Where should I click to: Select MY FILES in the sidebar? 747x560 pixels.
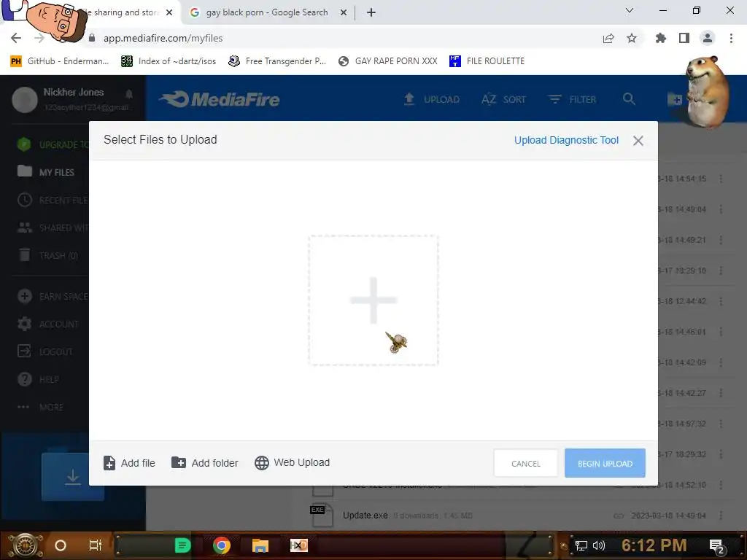click(46, 172)
